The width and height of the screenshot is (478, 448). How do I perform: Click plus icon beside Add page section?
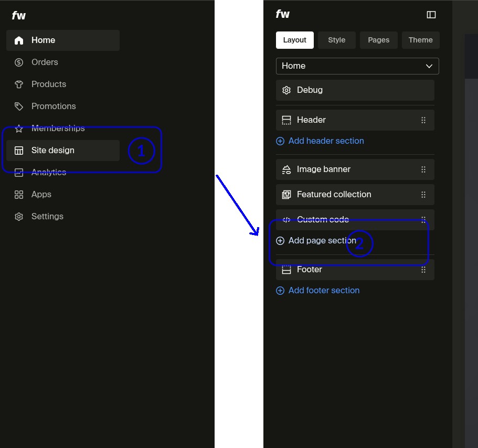coord(280,241)
